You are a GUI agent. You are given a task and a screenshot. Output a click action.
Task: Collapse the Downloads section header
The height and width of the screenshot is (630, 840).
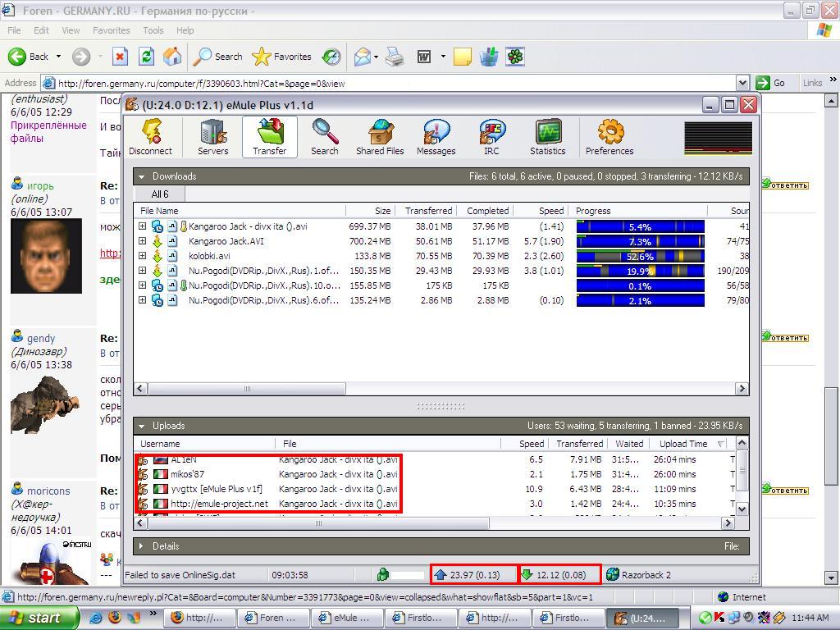142,176
